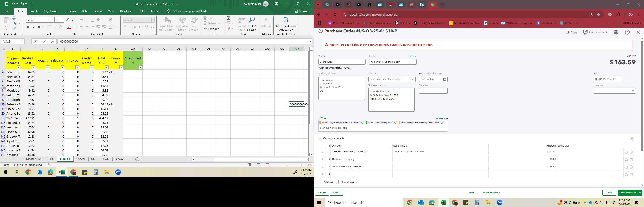Viewport: 644px width, 207px height.
Task: Click the category details gear icon
Action: tap(632, 139)
